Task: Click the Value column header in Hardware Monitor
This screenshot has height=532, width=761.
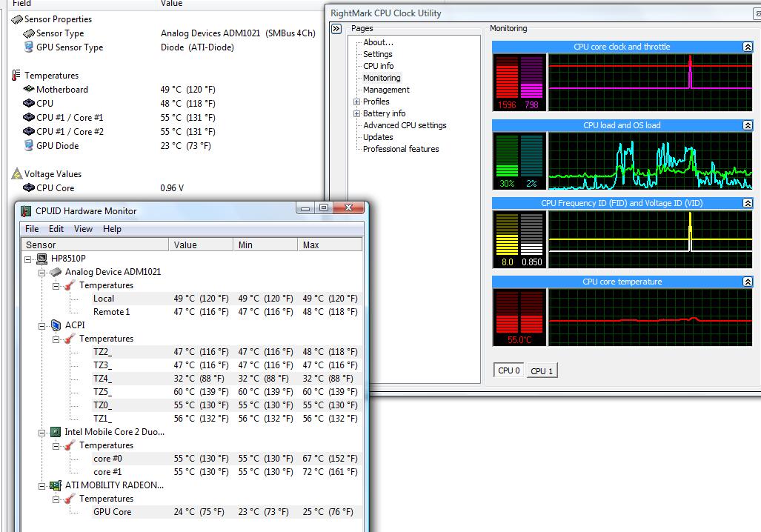Action: [x=201, y=245]
